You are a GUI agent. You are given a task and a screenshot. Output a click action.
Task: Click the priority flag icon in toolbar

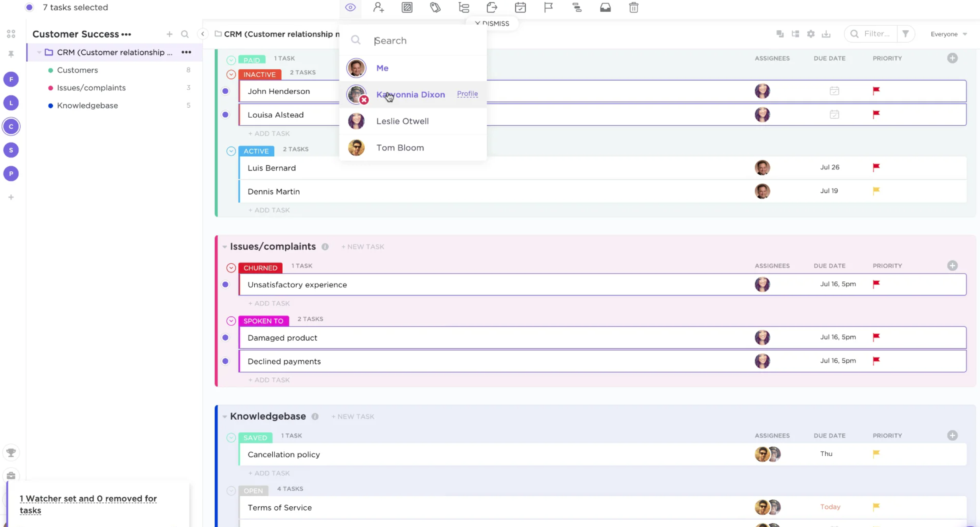pos(548,8)
